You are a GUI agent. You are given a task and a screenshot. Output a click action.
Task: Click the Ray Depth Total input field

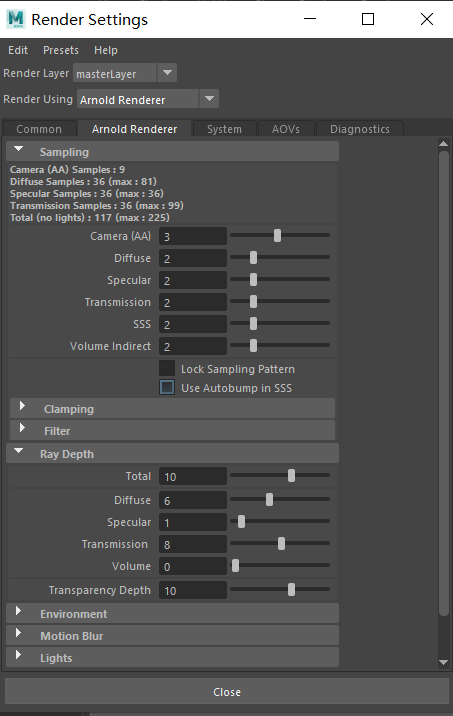(x=193, y=477)
